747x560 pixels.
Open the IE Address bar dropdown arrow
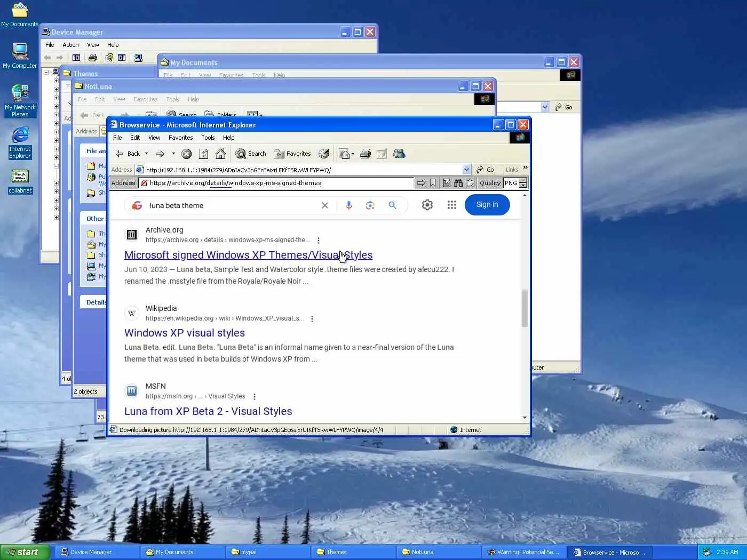(x=466, y=170)
